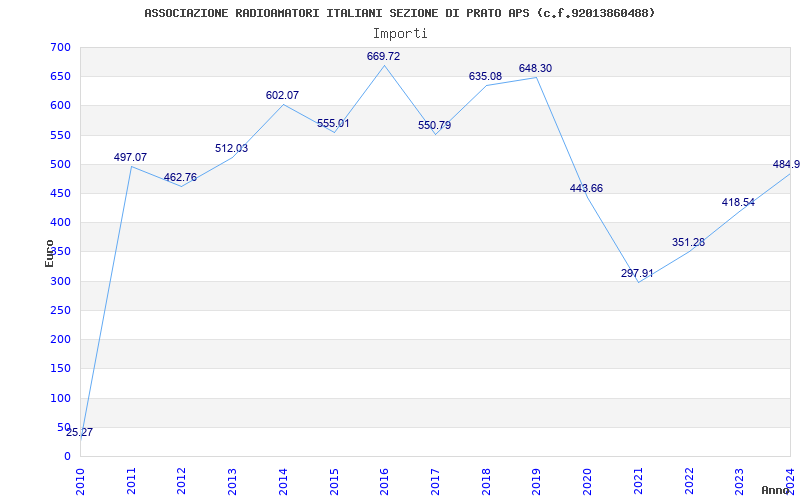Click the 600 y-axis tick label
This screenshot has width=800, height=500.
pyautogui.click(x=61, y=106)
